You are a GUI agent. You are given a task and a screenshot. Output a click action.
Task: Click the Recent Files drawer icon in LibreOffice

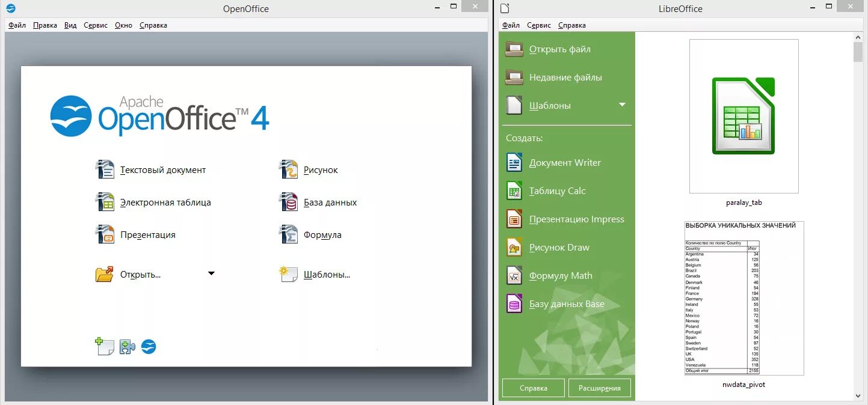(x=514, y=78)
